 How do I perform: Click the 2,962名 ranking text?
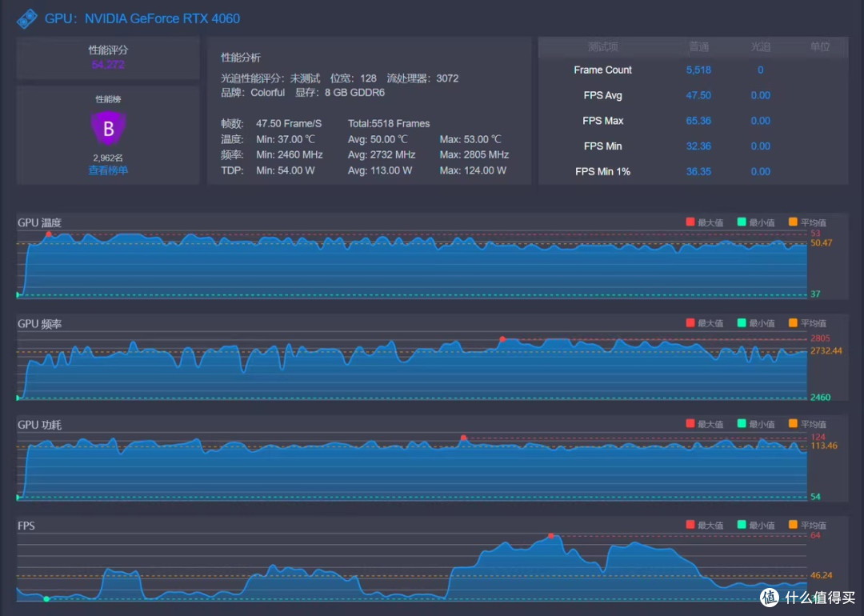tap(108, 158)
